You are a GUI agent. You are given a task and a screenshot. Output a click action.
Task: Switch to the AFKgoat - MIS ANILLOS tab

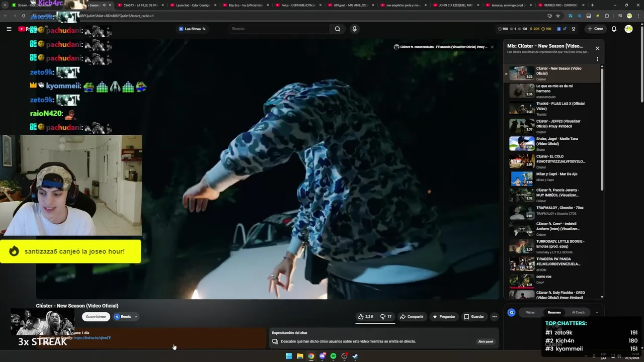[x=351, y=5]
